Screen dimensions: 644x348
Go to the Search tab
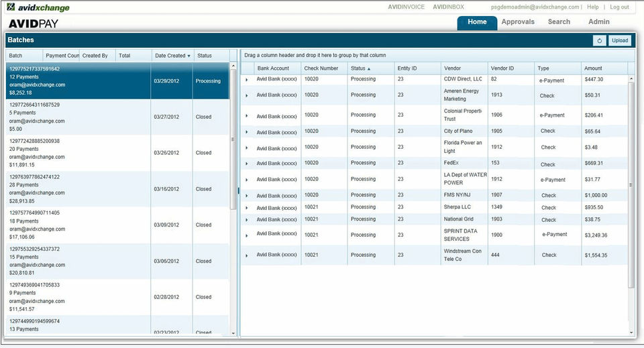[x=559, y=22]
